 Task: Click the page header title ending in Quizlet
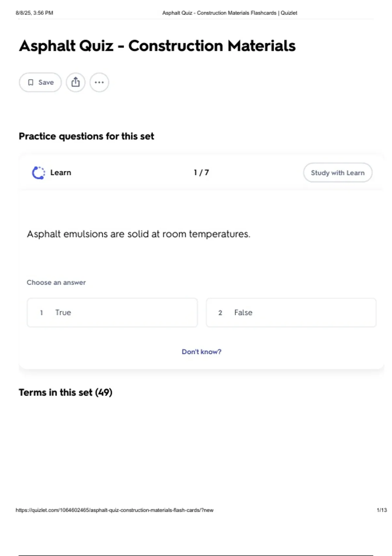pos(230,13)
